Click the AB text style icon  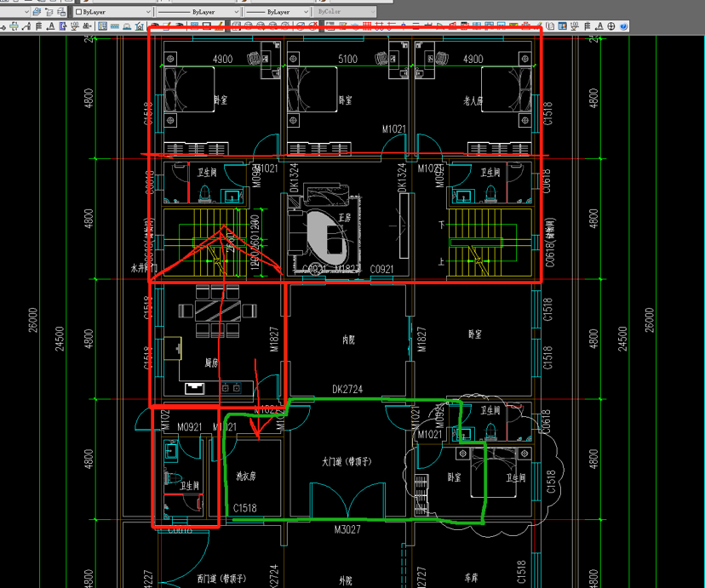point(87,26)
